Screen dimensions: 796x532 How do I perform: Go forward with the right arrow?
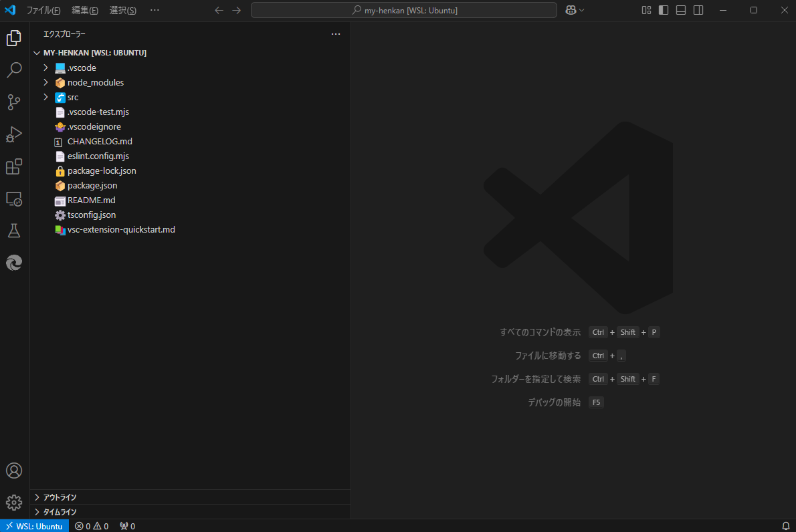coord(237,10)
